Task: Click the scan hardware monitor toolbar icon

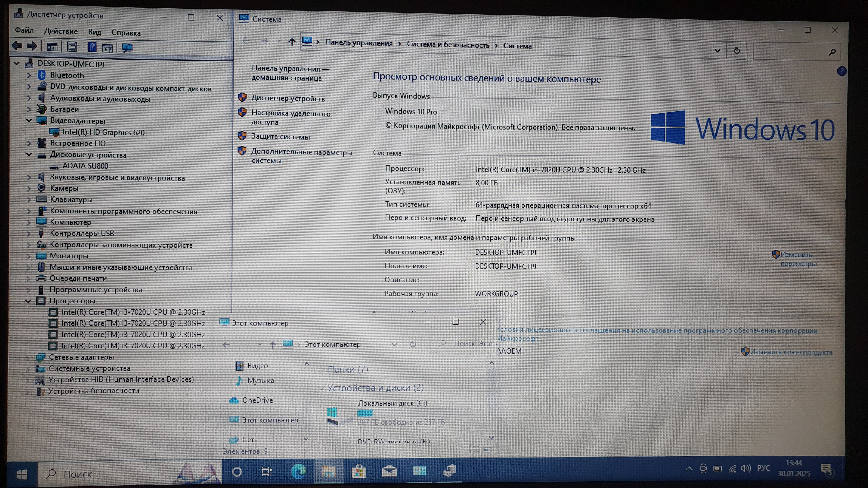Action: coord(127,48)
